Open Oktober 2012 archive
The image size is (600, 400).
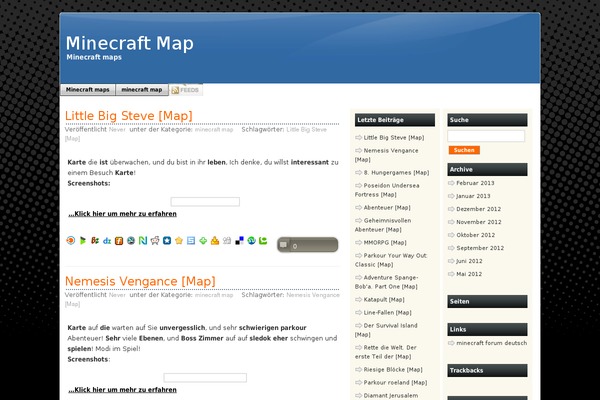476,235
